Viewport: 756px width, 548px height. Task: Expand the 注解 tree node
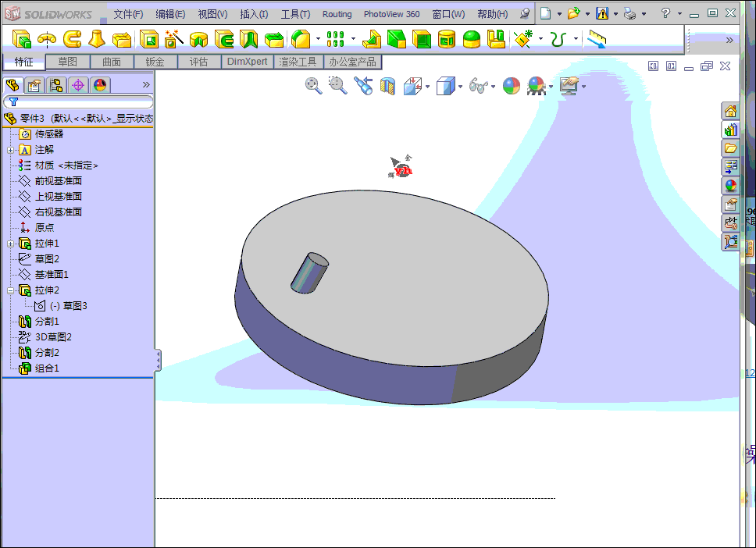pos(11,150)
